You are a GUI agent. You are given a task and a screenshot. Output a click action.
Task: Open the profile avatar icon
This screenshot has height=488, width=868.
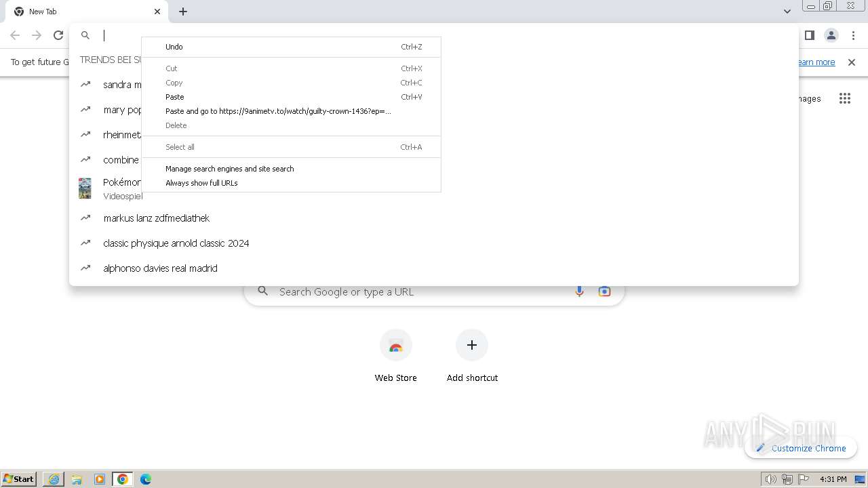[831, 35]
